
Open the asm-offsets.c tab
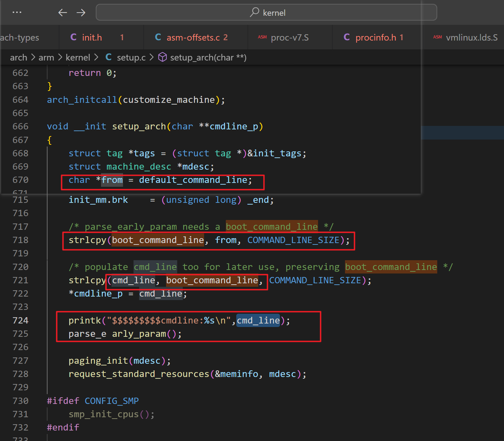pyautogui.click(x=196, y=37)
